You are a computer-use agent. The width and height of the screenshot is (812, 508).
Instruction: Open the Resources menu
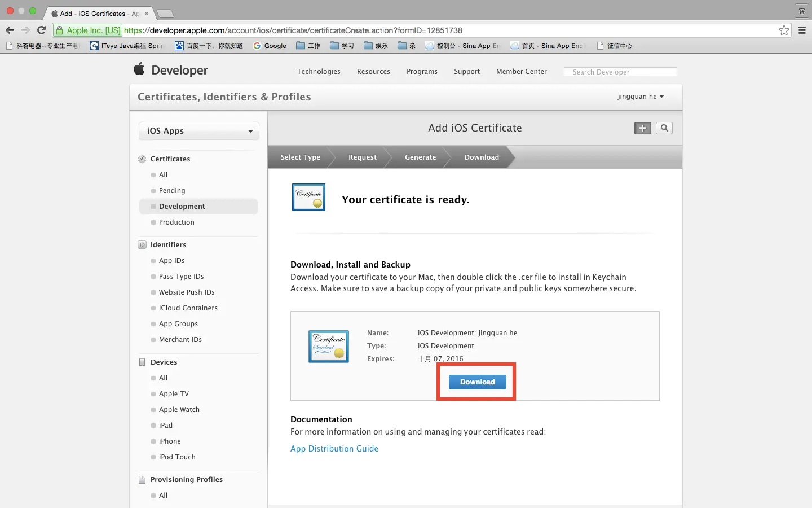373,72
